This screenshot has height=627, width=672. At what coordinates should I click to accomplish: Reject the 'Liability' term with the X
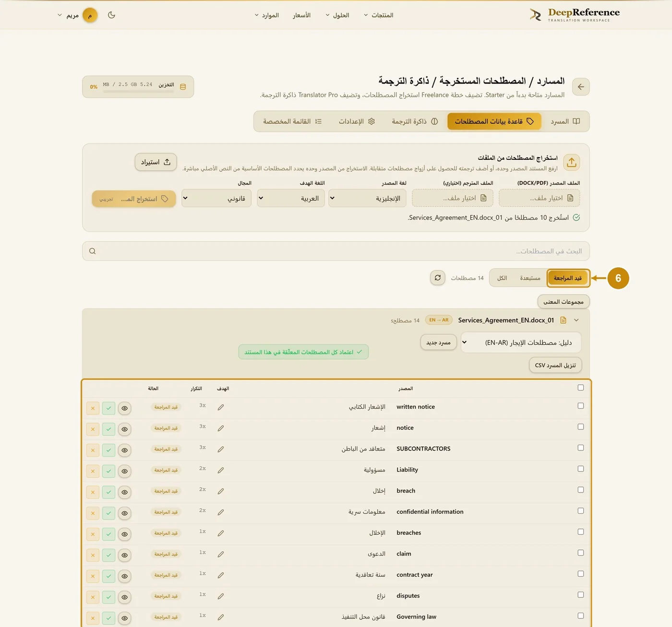pyautogui.click(x=93, y=471)
